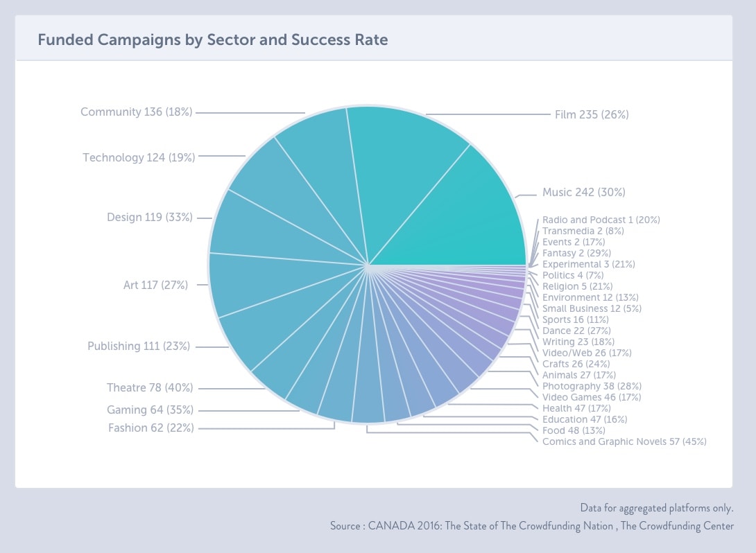Screen dimensions: 756x553
Task: Click the Radio and Podcast 1 (20%) label
Action: tap(601, 220)
